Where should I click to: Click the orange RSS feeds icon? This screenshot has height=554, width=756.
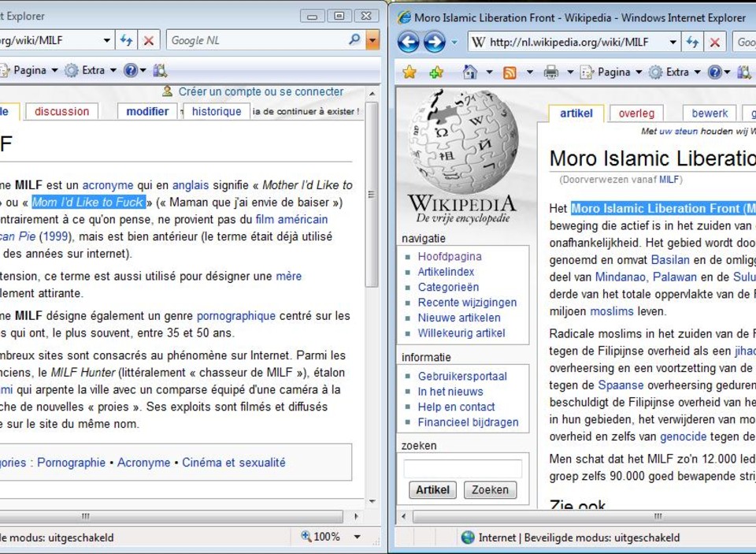[510, 73]
